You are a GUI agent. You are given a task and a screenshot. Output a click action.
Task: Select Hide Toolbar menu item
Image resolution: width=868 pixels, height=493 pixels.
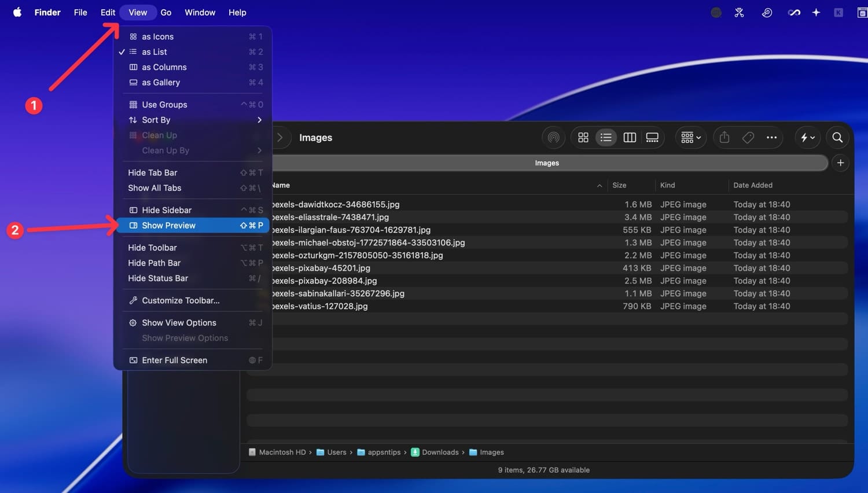pos(193,248)
